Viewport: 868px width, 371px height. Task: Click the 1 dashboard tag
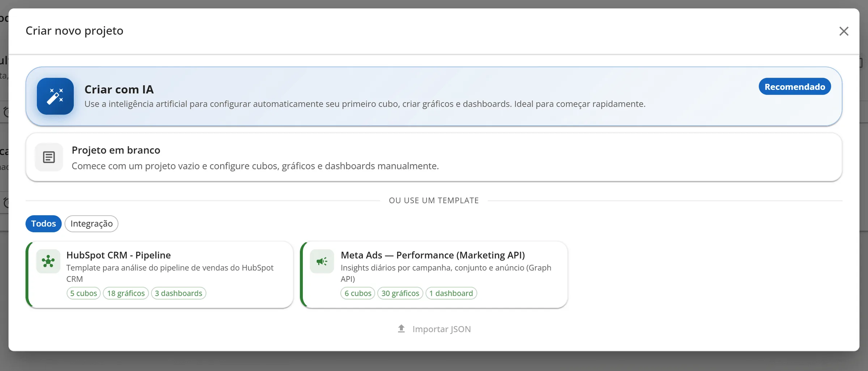pos(451,293)
